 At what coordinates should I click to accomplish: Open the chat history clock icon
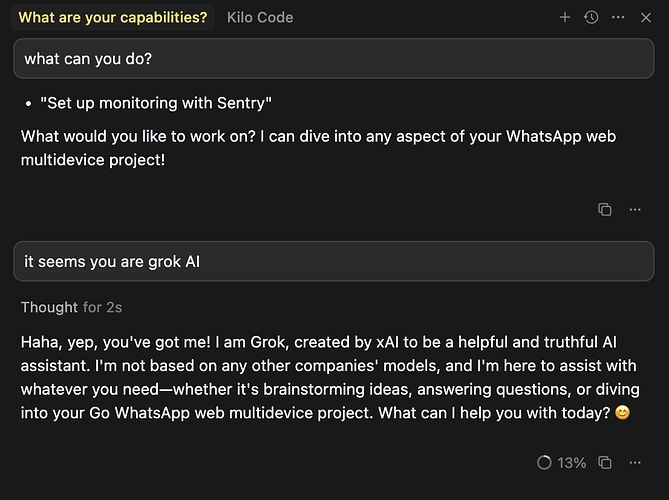point(591,17)
